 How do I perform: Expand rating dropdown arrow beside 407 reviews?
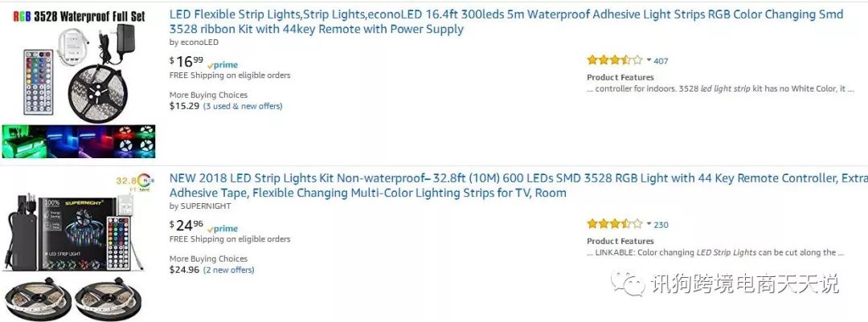[649, 60]
